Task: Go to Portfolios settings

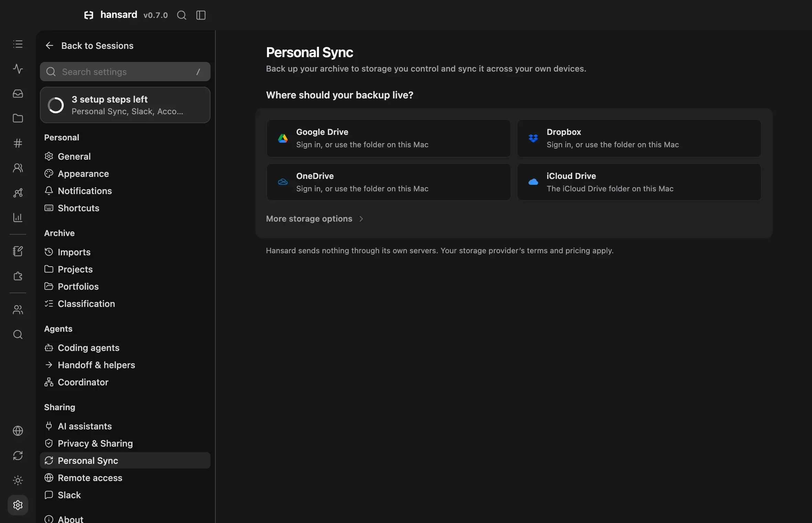Action: [125, 287]
